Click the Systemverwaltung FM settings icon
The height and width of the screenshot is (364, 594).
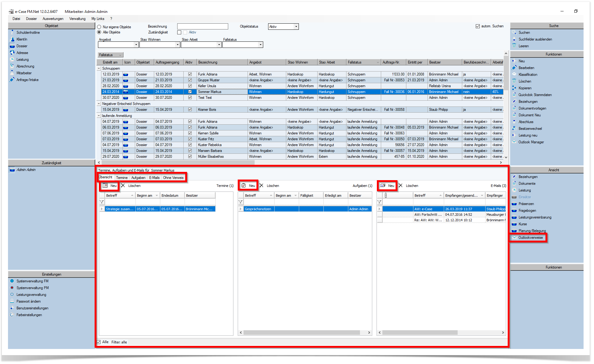tap(12, 281)
